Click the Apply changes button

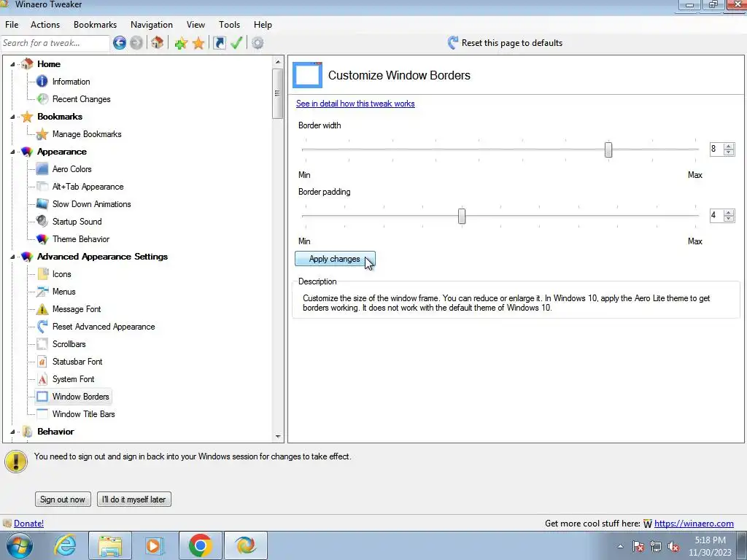335,259
